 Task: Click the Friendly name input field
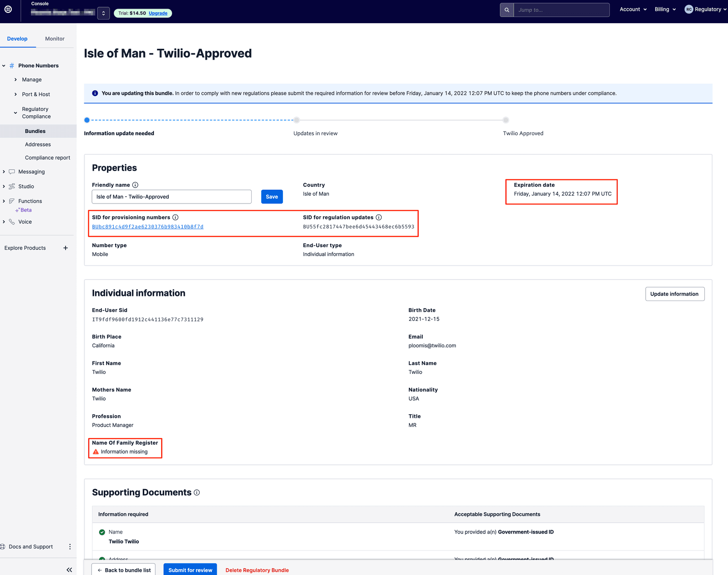click(172, 197)
